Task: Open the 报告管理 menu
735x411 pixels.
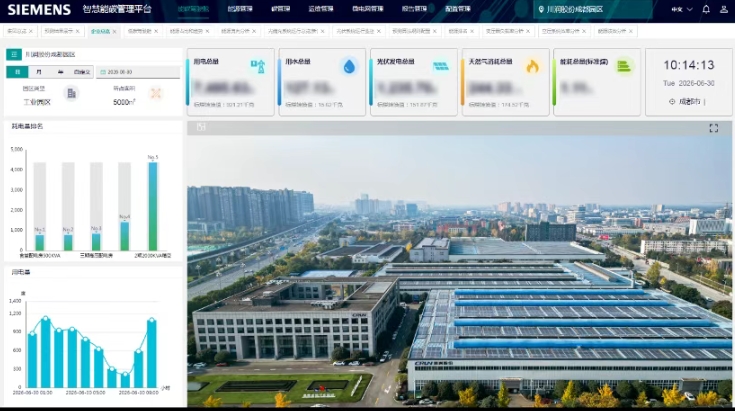Action: (x=414, y=9)
